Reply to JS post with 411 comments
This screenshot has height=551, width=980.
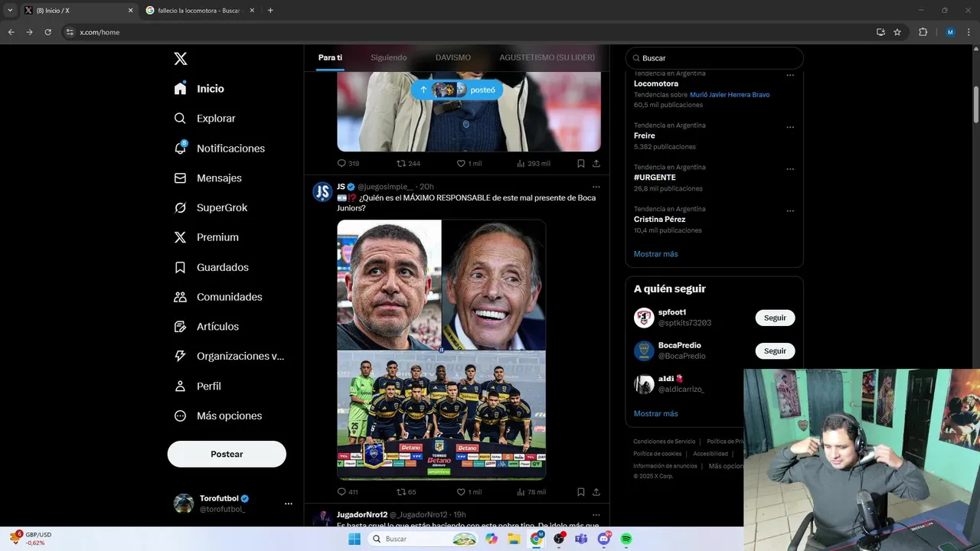click(x=348, y=492)
